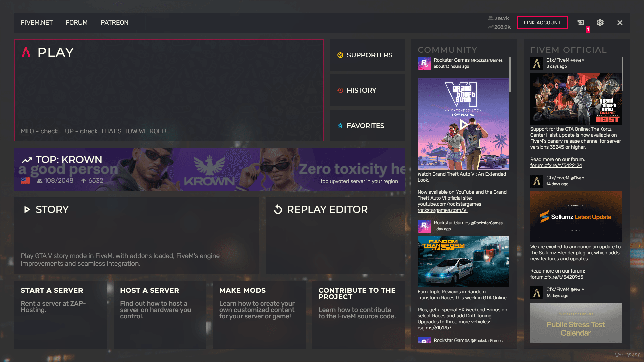Click the FiveM logo beside PLAY
This screenshot has height=362, width=644.
(x=26, y=52)
